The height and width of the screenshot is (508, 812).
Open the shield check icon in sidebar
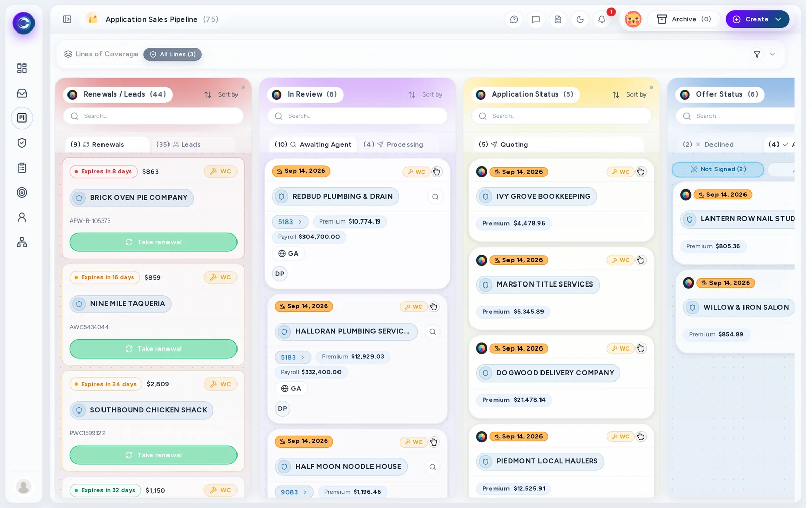pos(22,143)
